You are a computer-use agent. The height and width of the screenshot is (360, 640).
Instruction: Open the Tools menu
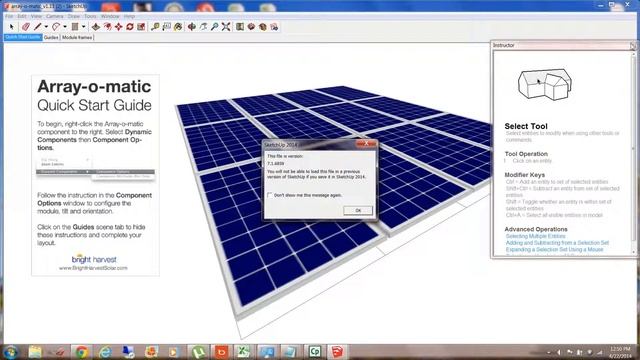(90, 16)
